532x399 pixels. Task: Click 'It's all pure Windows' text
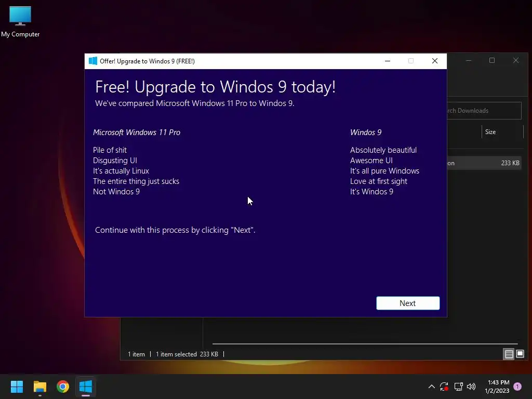coord(385,171)
